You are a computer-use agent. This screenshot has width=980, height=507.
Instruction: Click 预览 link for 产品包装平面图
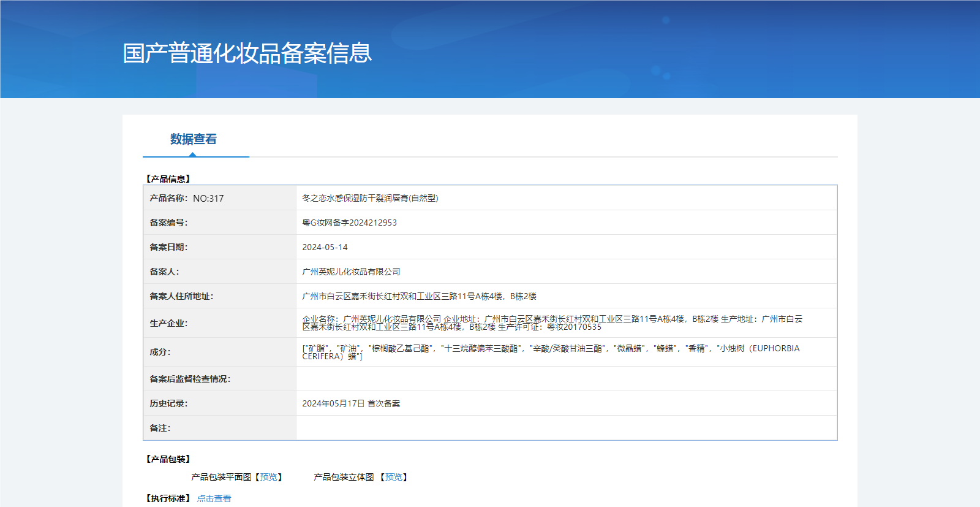(x=268, y=477)
